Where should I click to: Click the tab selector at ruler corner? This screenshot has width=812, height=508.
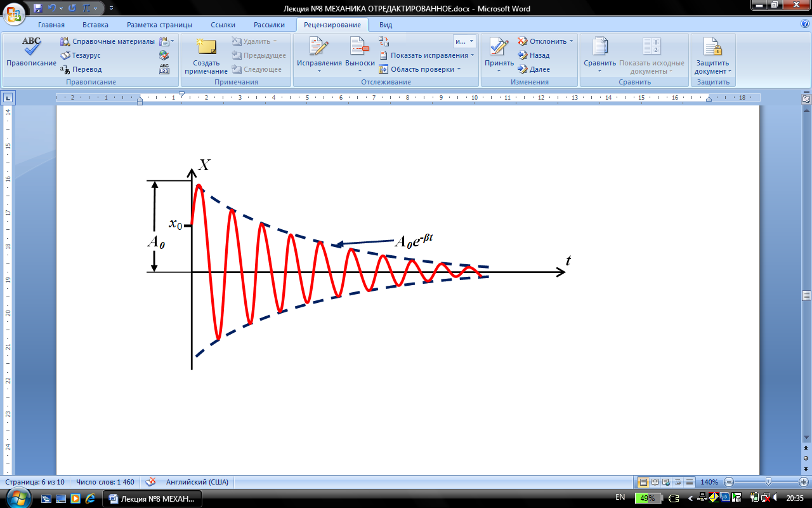(x=8, y=98)
